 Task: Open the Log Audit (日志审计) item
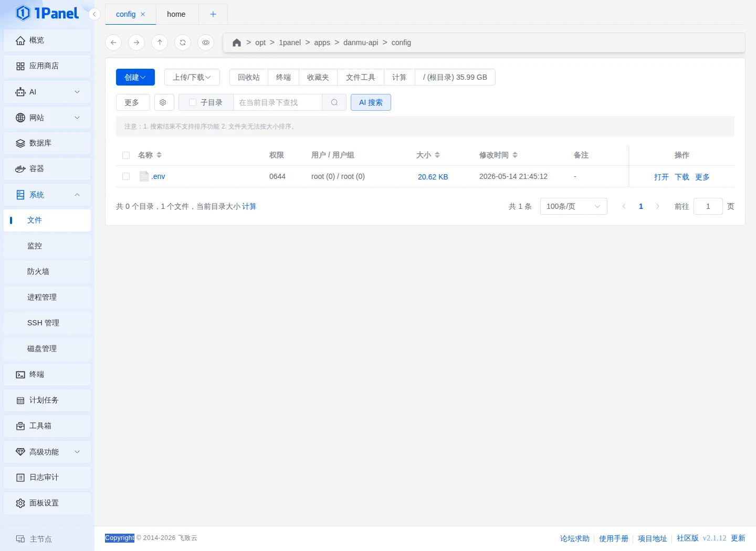click(47, 478)
